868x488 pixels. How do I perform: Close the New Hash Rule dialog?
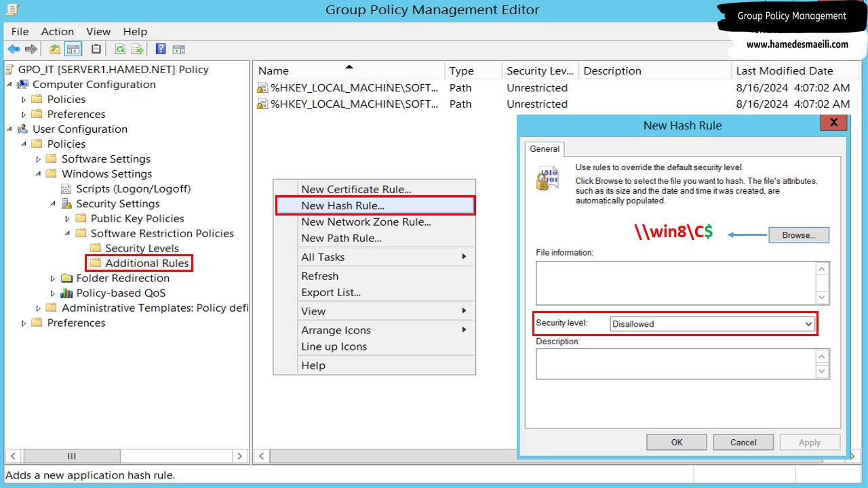click(833, 123)
